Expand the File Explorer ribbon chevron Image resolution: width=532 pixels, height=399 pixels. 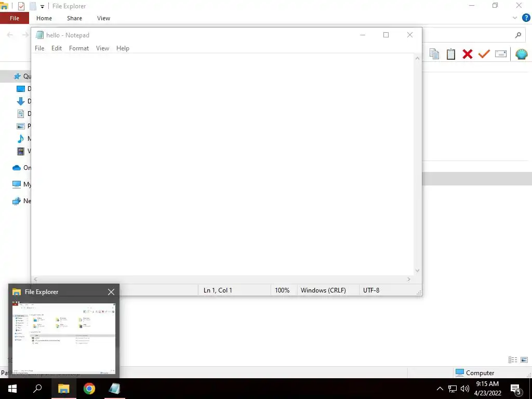tap(515, 18)
